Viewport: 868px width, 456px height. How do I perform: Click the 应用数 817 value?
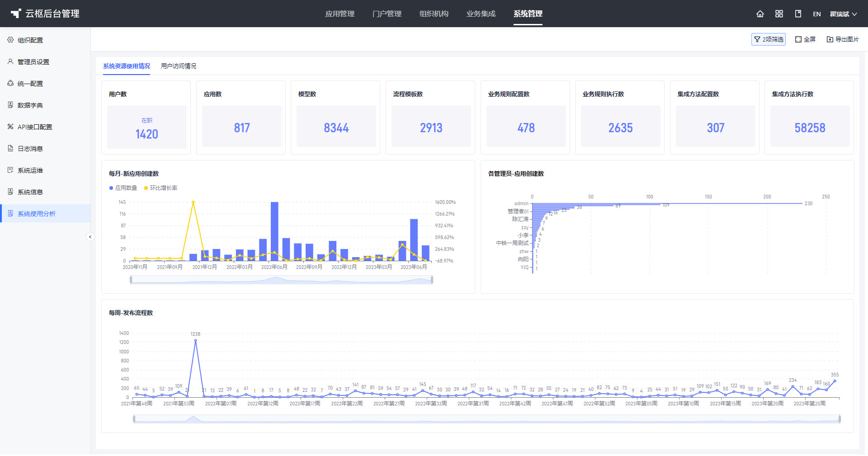tap(242, 128)
